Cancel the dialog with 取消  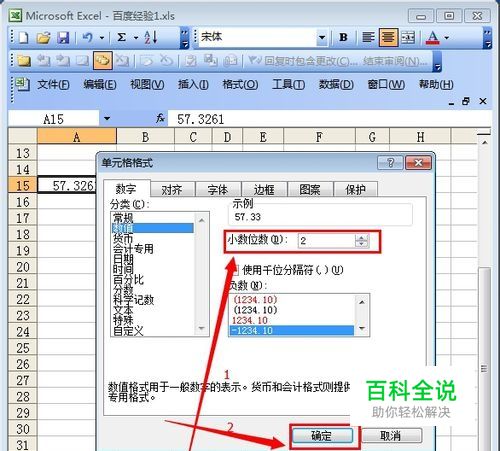391,435
